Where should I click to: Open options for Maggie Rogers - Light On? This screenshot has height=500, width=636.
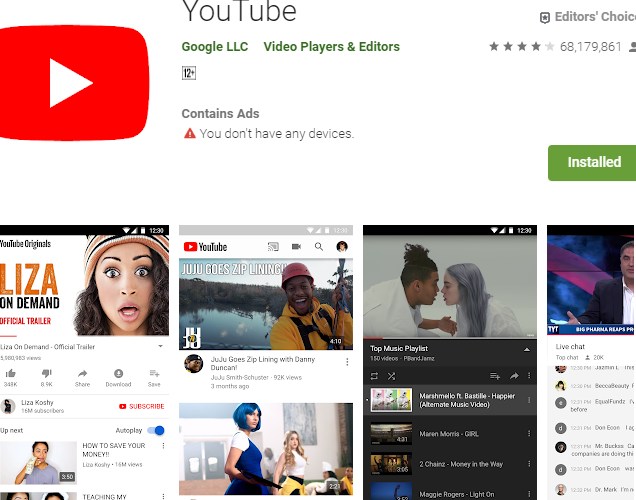[x=529, y=494]
